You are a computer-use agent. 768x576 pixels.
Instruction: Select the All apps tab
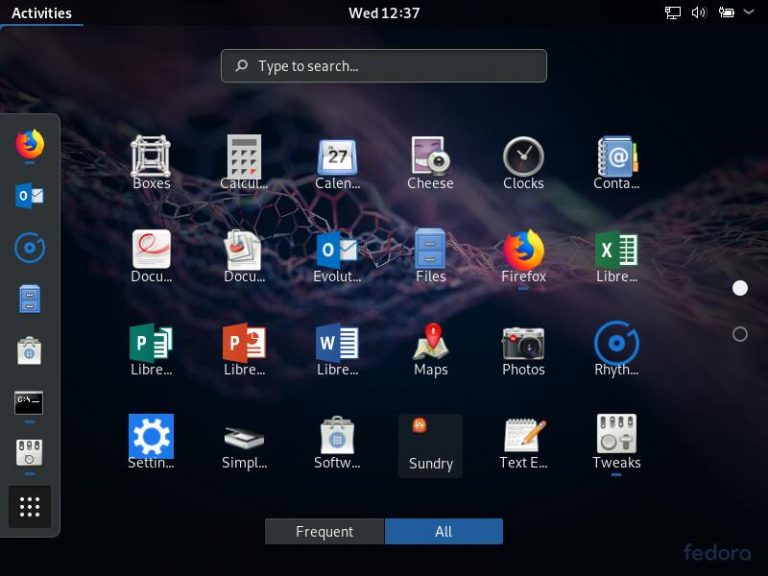(443, 532)
